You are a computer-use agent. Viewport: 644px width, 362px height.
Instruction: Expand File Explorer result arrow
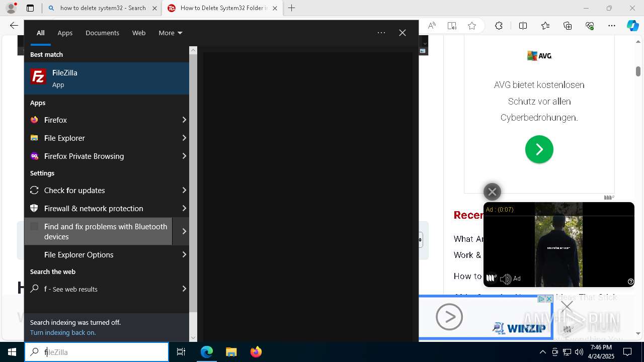[184, 138]
